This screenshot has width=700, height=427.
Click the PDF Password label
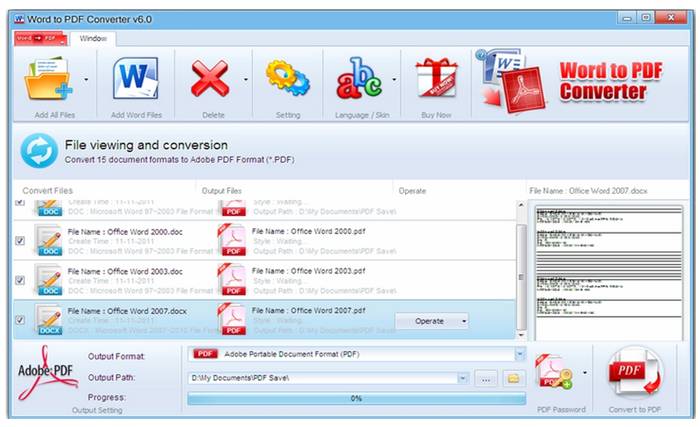[561, 409]
